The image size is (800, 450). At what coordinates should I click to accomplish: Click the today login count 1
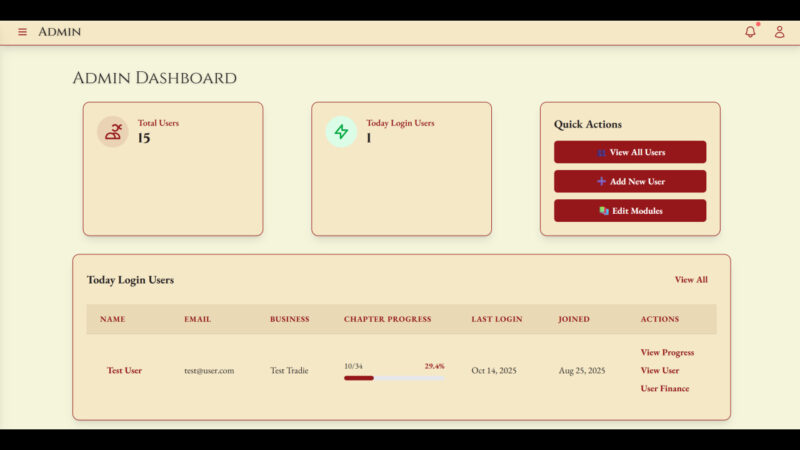coord(368,138)
